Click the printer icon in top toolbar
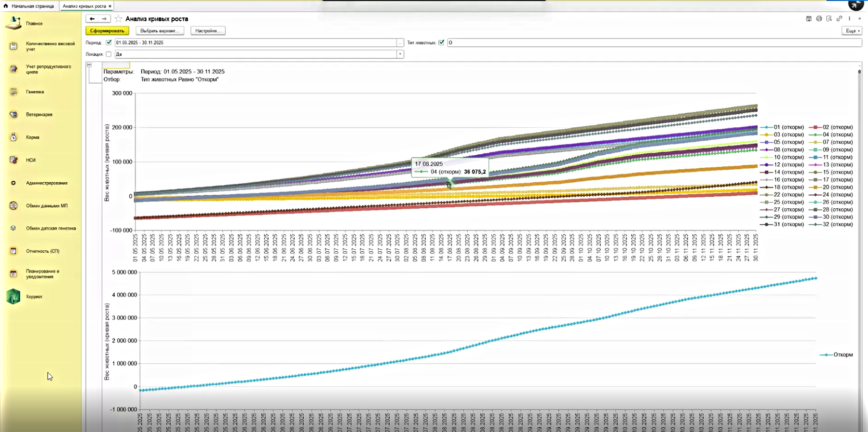The width and height of the screenshot is (868, 432). (819, 19)
